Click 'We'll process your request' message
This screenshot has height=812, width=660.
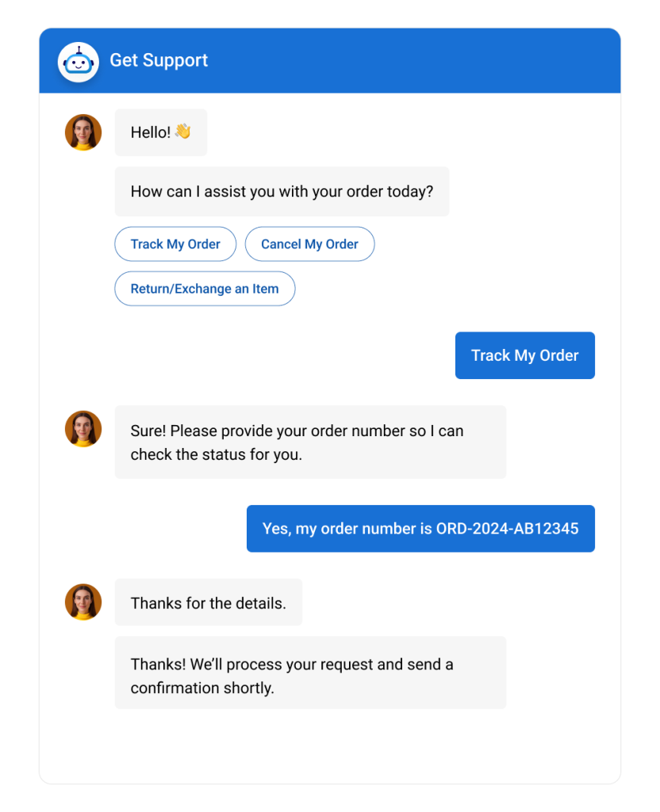coord(310,672)
